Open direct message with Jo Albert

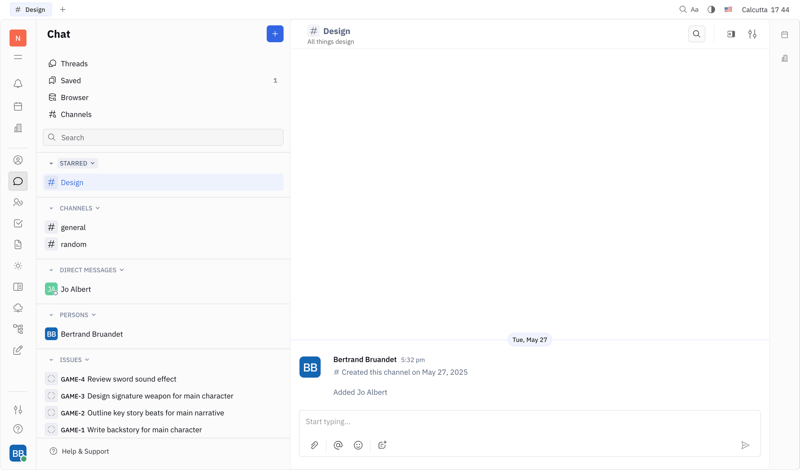coord(163,289)
